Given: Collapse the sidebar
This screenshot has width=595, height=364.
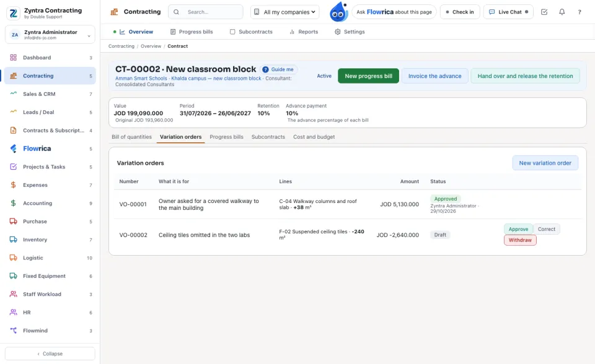Looking at the screenshot, I should point(50,353).
